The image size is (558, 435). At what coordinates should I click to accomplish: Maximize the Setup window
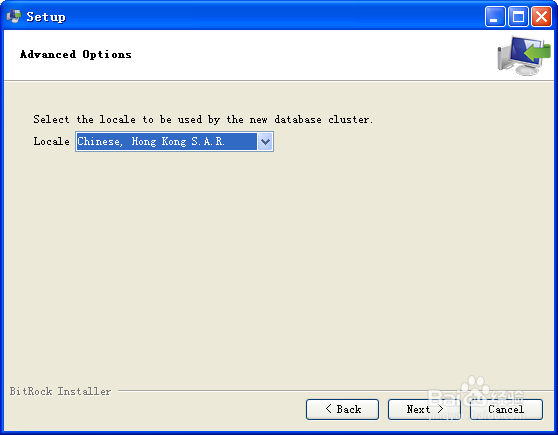click(518, 16)
